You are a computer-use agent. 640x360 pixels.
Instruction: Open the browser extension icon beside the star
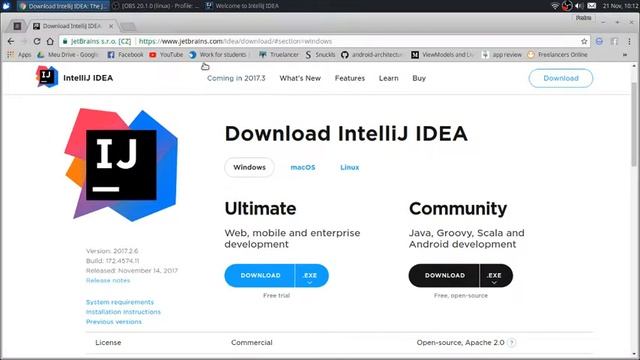click(x=599, y=41)
